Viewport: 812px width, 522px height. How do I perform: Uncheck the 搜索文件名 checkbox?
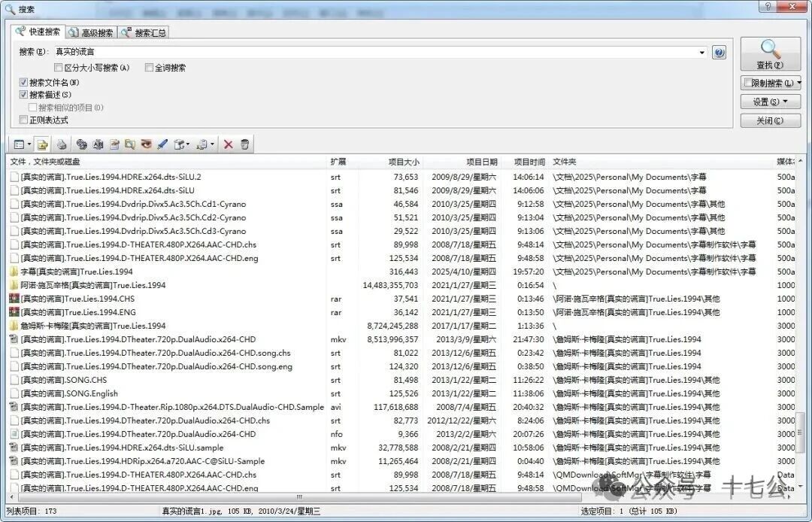(23, 82)
